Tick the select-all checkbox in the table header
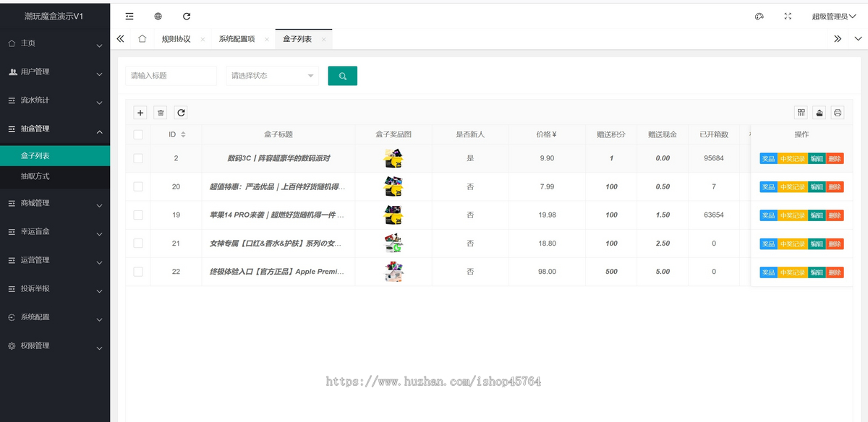868x422 pixels. coord(138,134)
